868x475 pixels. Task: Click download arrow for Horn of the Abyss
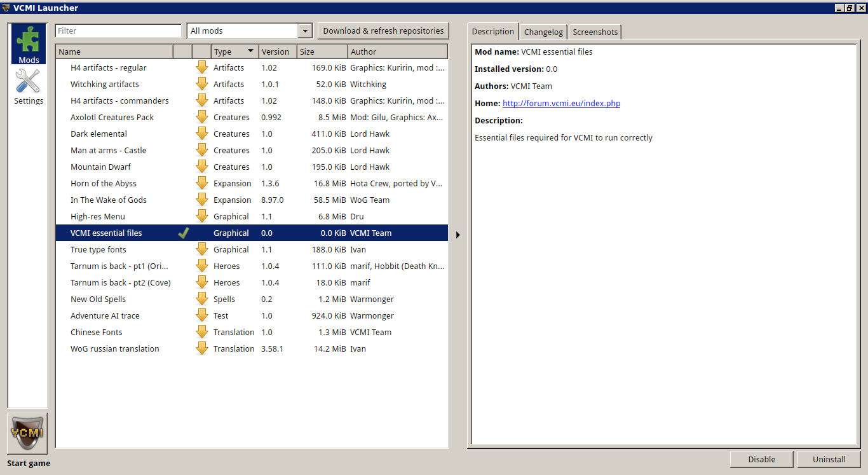[x=202, y=183]
